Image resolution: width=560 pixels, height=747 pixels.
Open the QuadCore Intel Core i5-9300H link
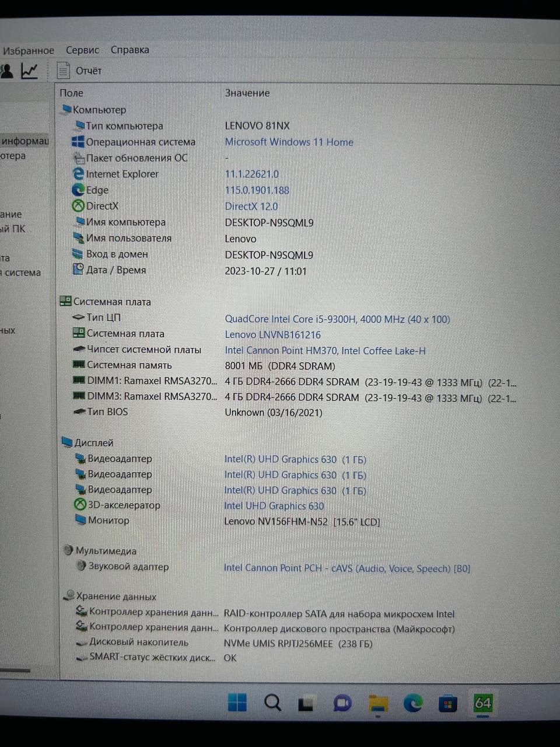[x=337, y=319]
